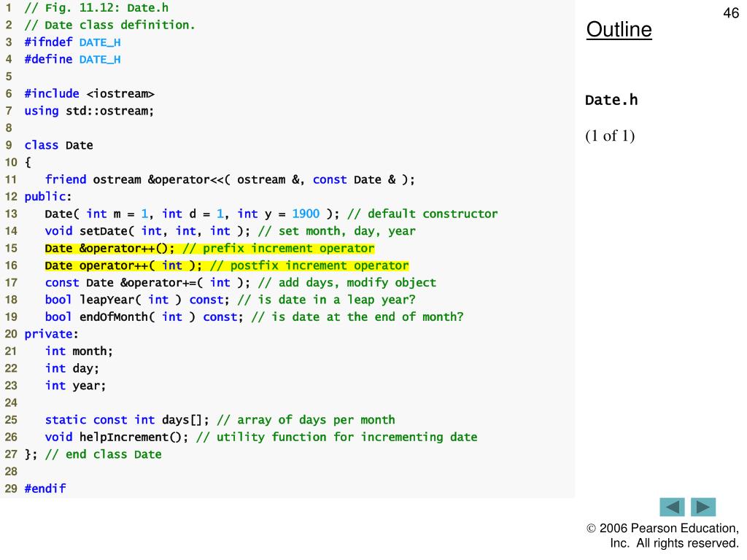Select the '// is date in a leap year?' comment
The width and height of the screenshot is (747, 560).
point(326,300)
